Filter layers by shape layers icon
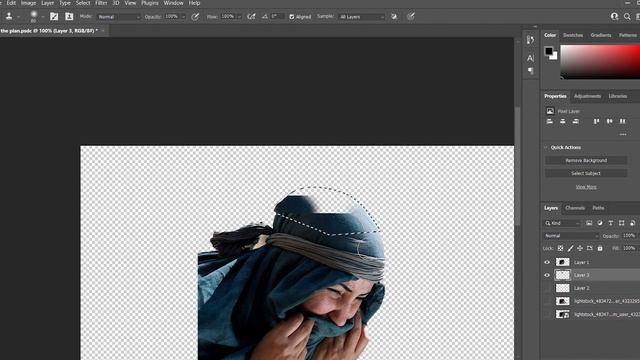The image size is (640, 360). (x=621, y=223)
